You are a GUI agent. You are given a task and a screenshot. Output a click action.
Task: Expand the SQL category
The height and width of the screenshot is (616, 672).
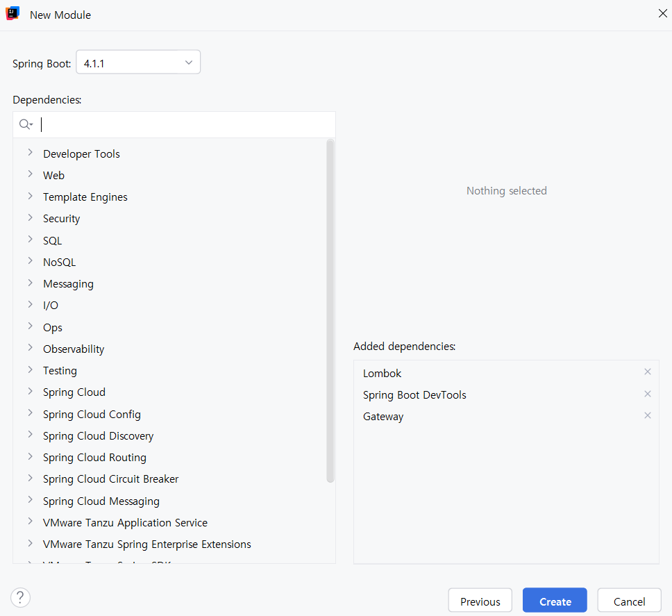[30, 239]
